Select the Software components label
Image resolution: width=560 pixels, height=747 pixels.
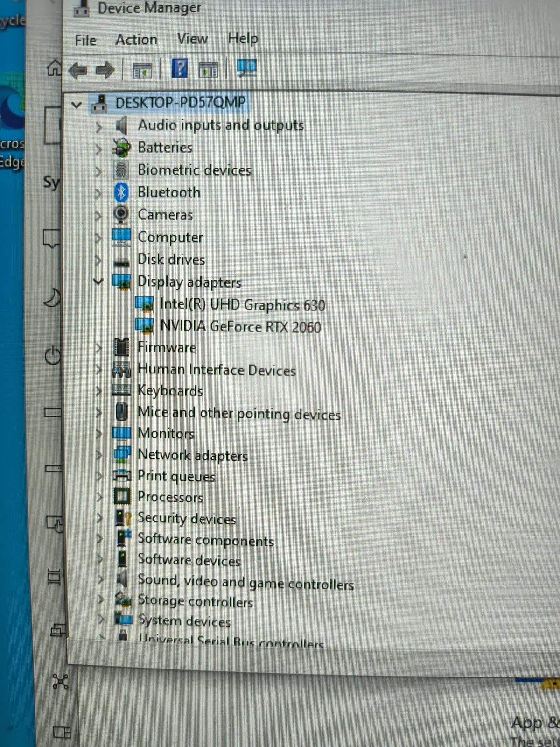click(205, 540)
